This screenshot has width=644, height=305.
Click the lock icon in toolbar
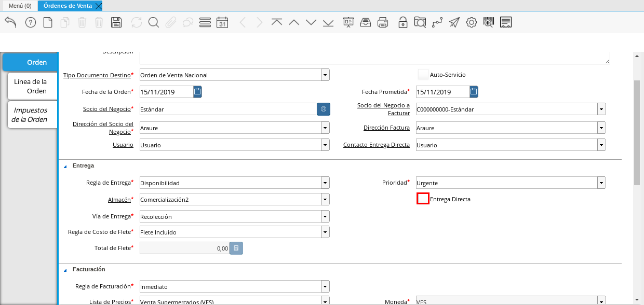pyautogui.click(x=403, y=22)
